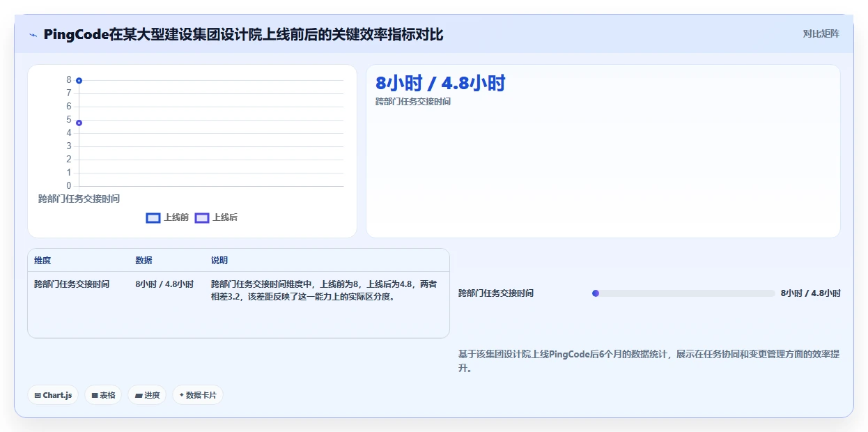Click the 进度 tag chip
This screenshot has height=432, width=868.
tap(147, 395)
